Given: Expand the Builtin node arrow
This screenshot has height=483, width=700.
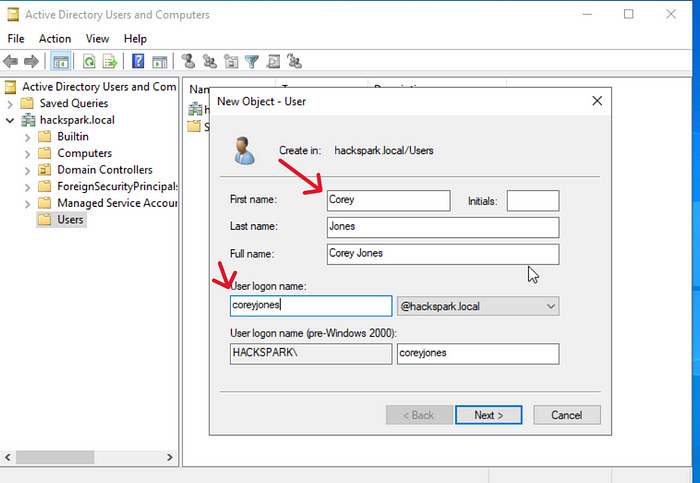Looking at the screenshot, I should tap(27, 137).
